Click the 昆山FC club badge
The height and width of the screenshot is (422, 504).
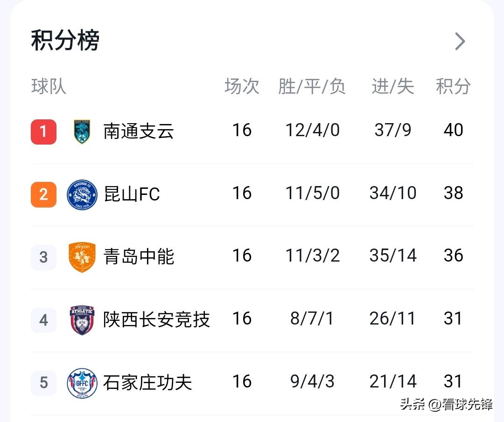coord(82,194)
